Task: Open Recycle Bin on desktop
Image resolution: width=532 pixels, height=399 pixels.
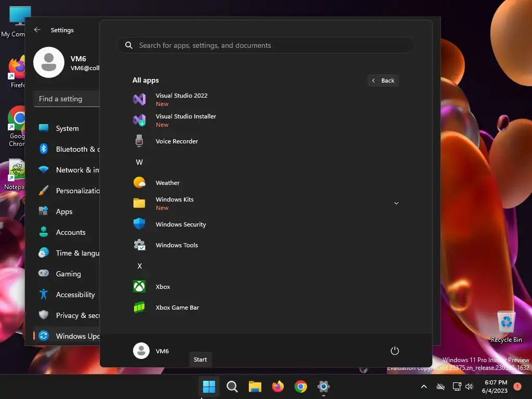Action: [506, 326]
